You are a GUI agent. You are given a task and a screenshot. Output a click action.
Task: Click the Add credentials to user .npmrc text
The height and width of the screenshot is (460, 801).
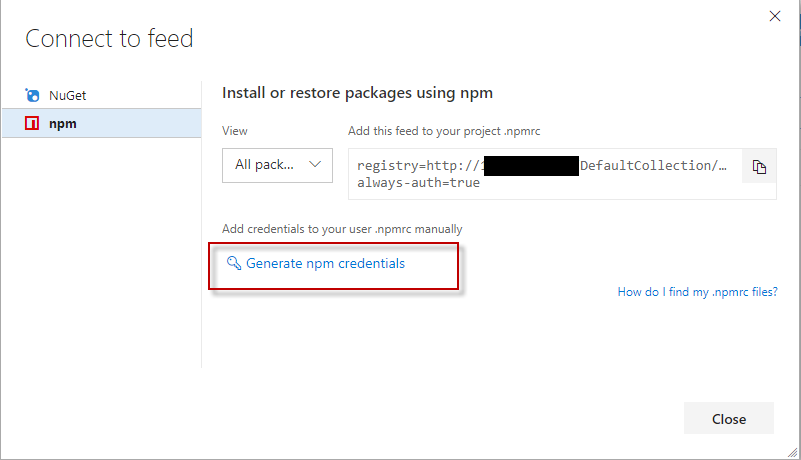(342, 229)
